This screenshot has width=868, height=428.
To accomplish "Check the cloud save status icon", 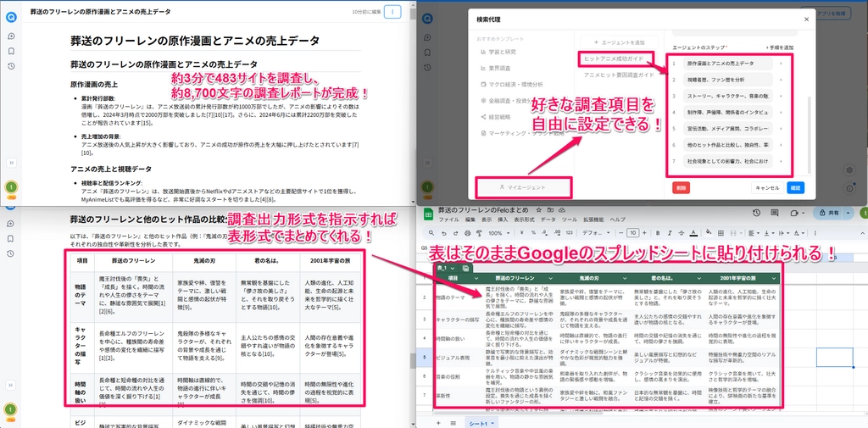I will point(562,210).
